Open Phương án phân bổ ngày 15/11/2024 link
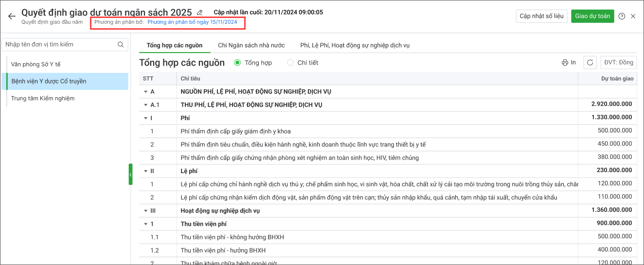The image size is (644, 265). tap(192, 22)
